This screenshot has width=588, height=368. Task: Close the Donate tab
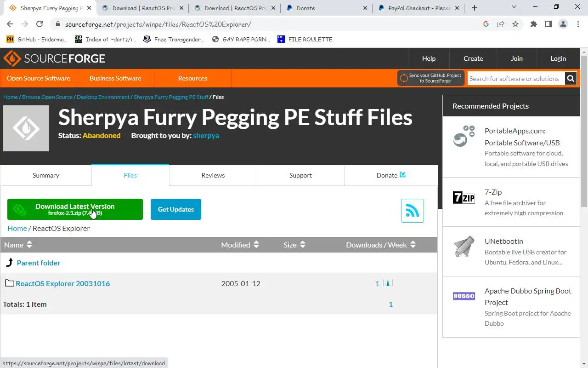click(x=365, y=8)
